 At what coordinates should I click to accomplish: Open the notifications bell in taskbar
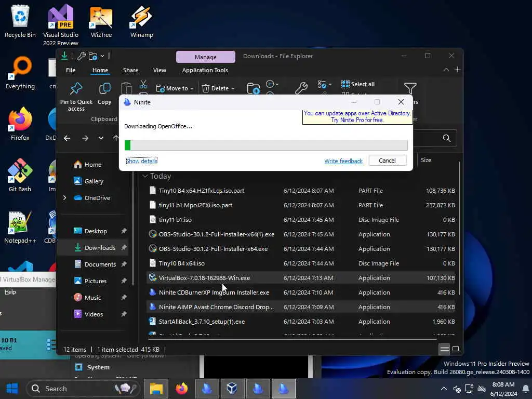click(526, 389)
